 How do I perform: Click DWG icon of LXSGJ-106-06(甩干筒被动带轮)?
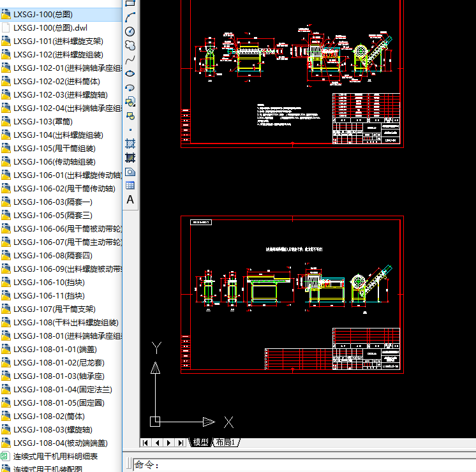(x=6, y=228)
